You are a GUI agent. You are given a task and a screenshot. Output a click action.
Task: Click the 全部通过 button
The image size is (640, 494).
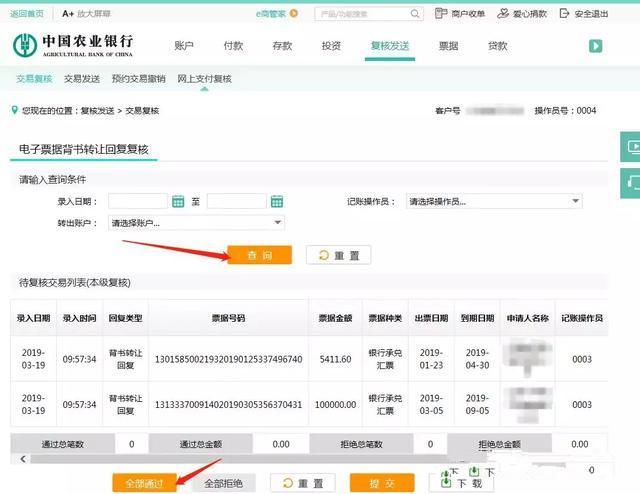point(144,483)
